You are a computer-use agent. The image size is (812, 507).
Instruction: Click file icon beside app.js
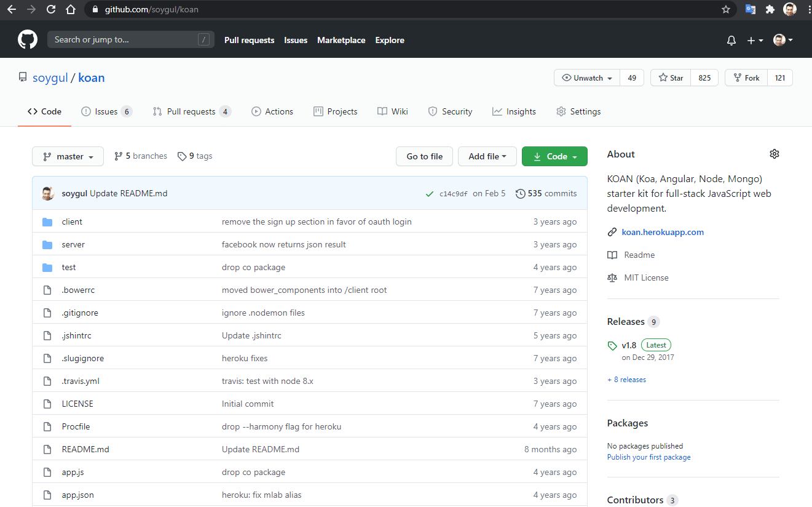(x=47, y=472)
